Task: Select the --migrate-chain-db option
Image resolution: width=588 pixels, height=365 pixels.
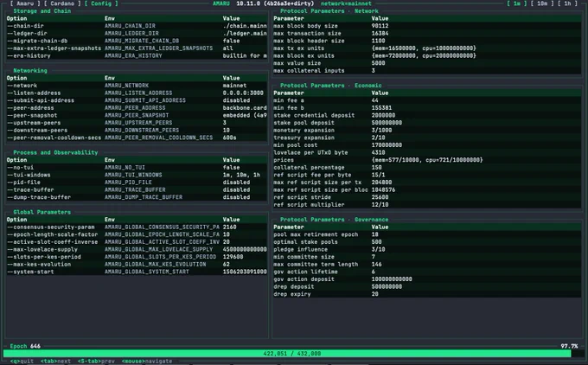Action: (37, 41)
